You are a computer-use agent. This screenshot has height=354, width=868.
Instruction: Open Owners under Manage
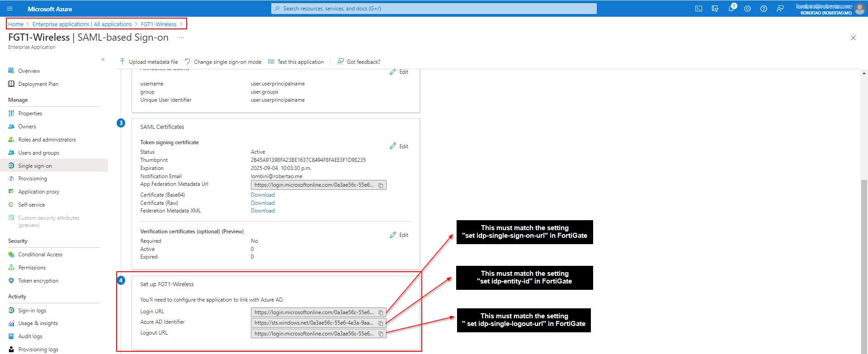pos(27,127)
